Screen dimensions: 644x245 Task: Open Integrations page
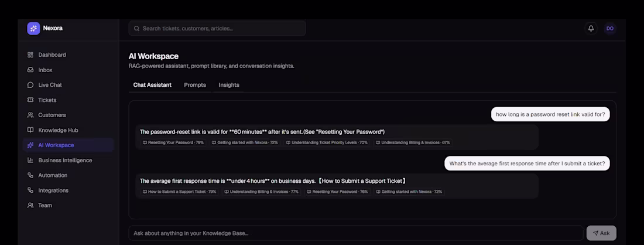pyautogui.click(x=68, y=190)
